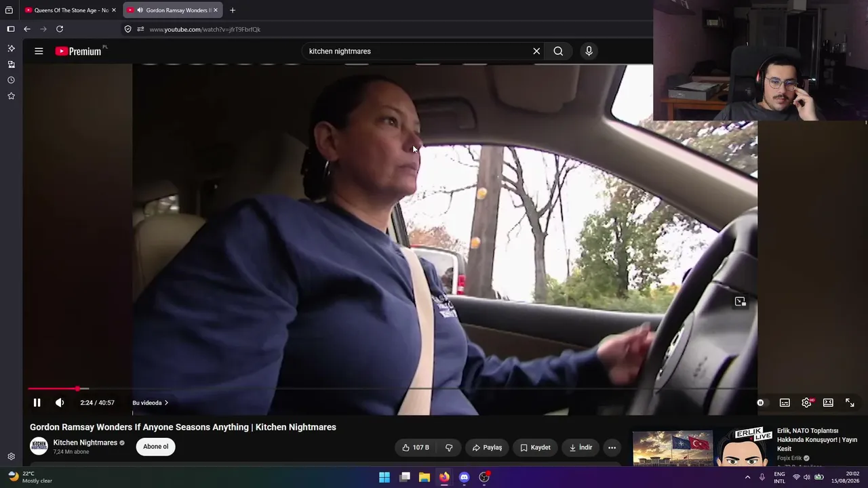Mute audio on the Gordon Ramsay tab

140,10
